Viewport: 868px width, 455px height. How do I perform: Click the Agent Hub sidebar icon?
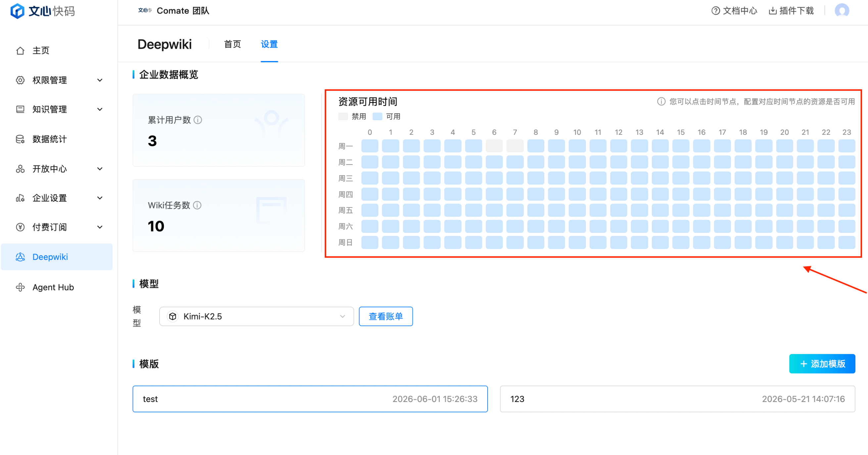tap(20, 287)
